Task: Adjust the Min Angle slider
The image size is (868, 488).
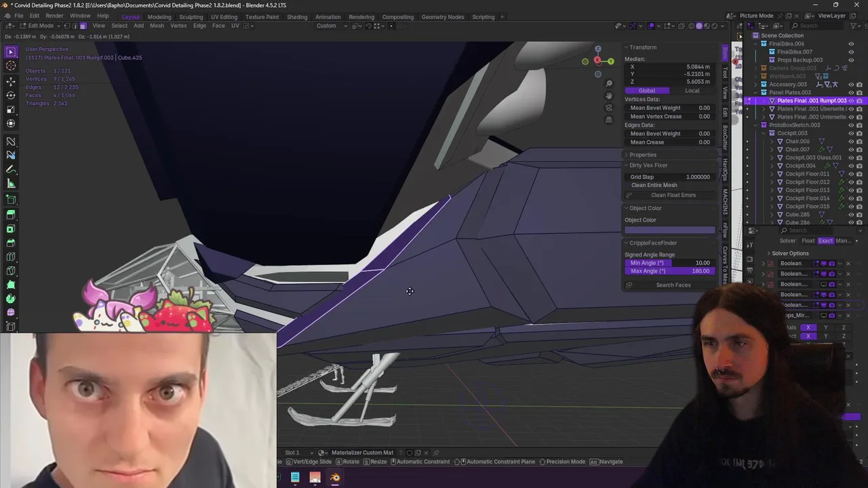Action: 669,263
